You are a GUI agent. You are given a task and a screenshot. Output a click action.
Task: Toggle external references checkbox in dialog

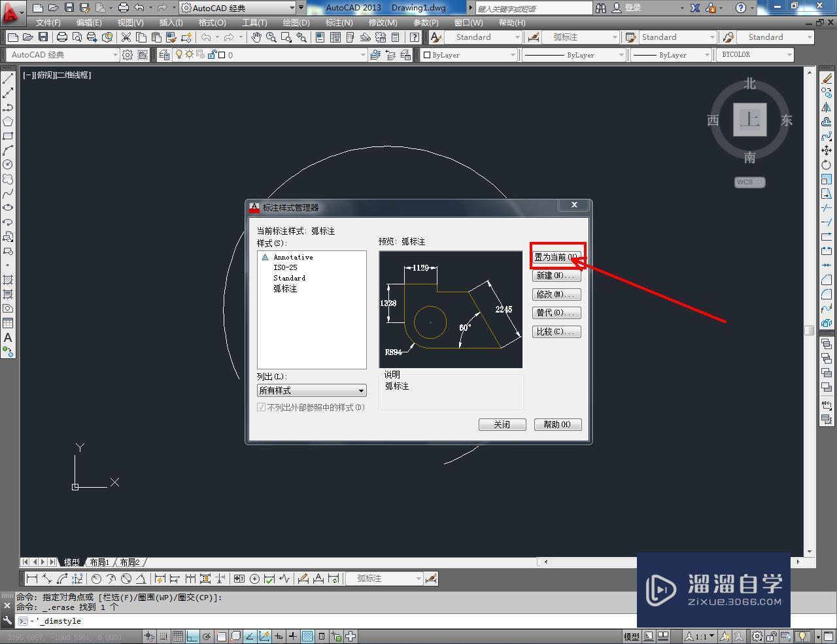(262, 407)
